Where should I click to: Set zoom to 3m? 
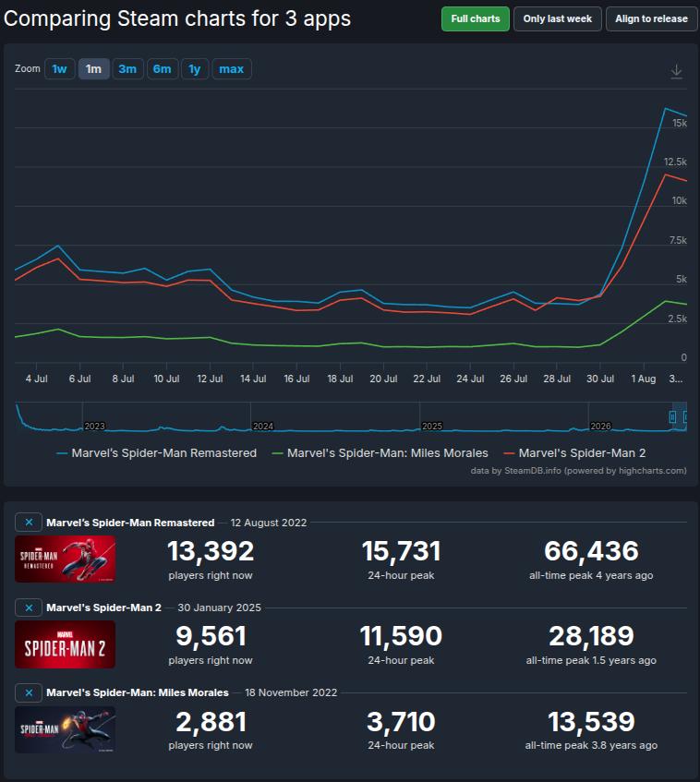tap(127, 69)
